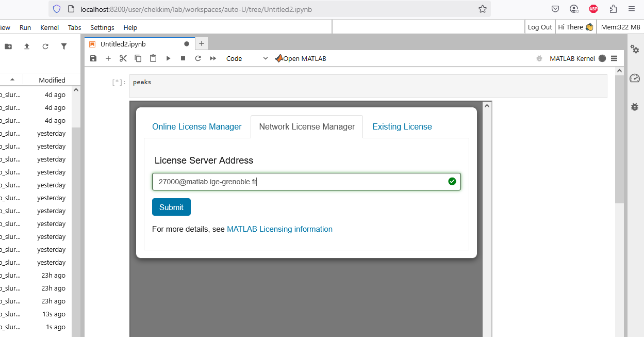
Task: Open the debugger bug icon in sidebar
Action: coord(635,107)
